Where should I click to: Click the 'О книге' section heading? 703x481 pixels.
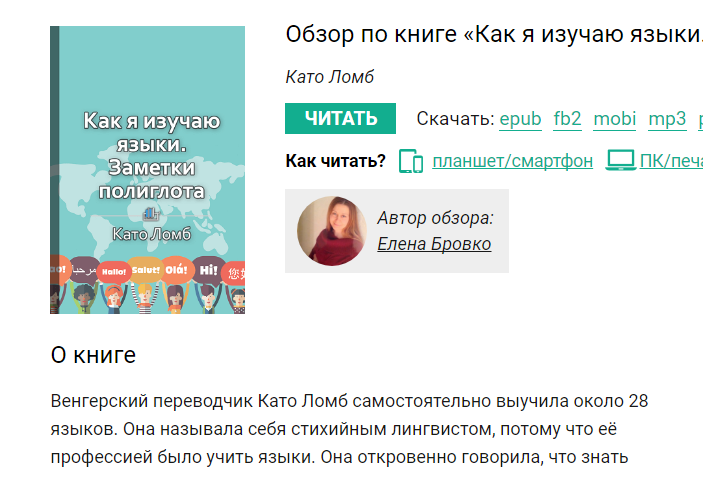pos(93,355)
